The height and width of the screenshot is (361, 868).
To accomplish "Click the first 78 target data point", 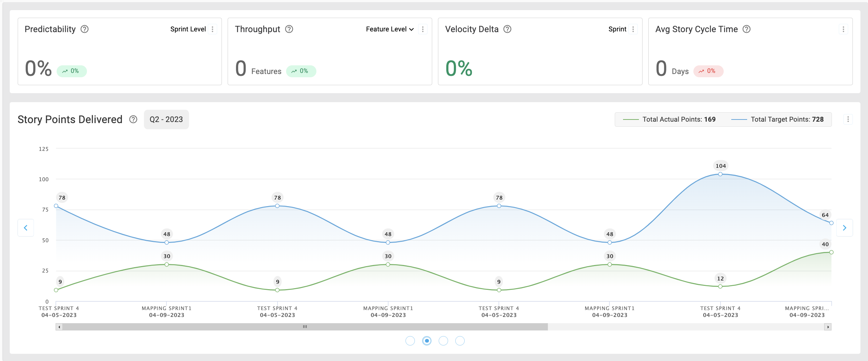I will tap(56, 206).
